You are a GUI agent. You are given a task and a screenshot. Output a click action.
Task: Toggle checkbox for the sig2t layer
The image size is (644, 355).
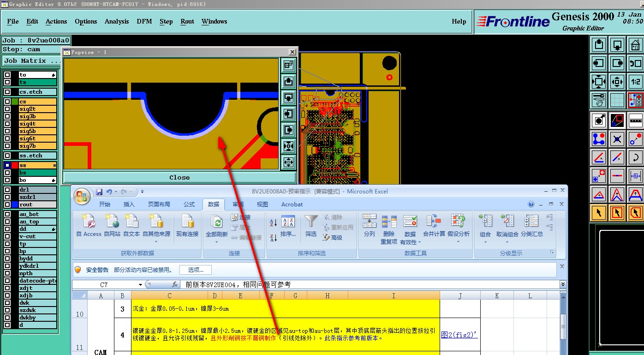pyautogui.click(x=7, y=109)
